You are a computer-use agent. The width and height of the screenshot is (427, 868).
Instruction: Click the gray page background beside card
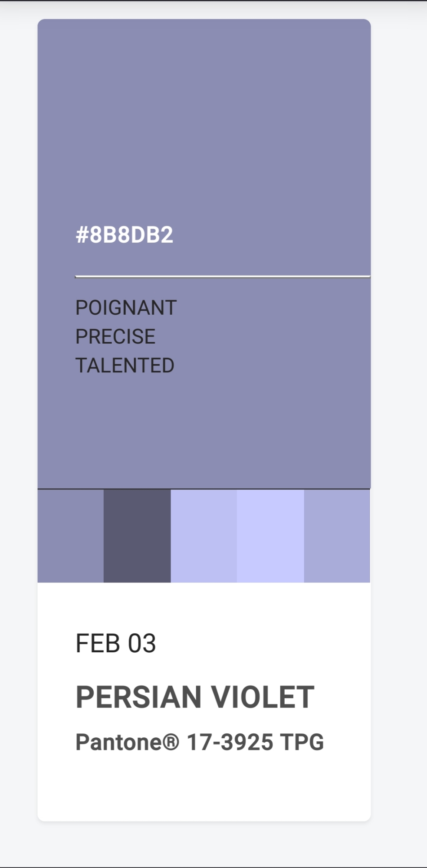[399, 434]
